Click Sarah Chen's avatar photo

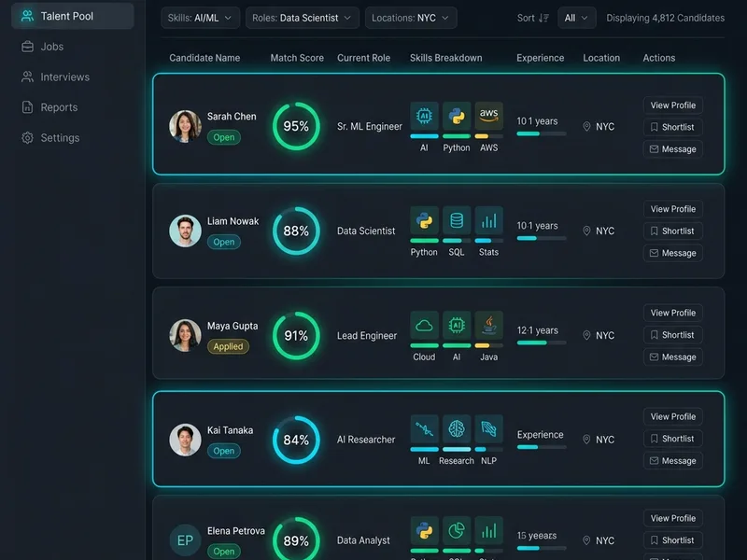185,127
